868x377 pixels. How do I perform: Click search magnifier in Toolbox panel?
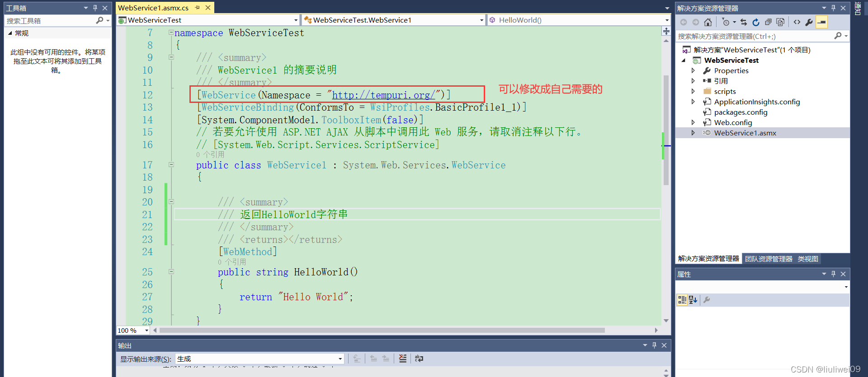click(99, 20)
